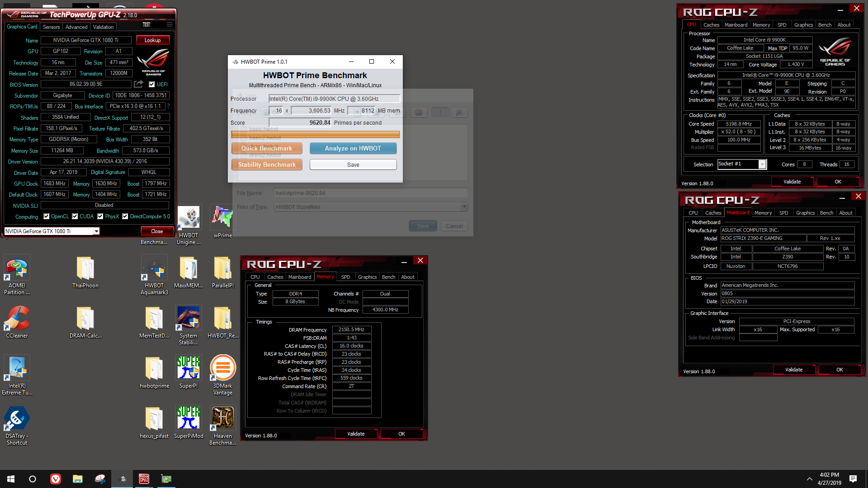Viewport: 868px width, 488px height.
Task: Open hwbotprime folder icon
Action: (x=154, y=372)
